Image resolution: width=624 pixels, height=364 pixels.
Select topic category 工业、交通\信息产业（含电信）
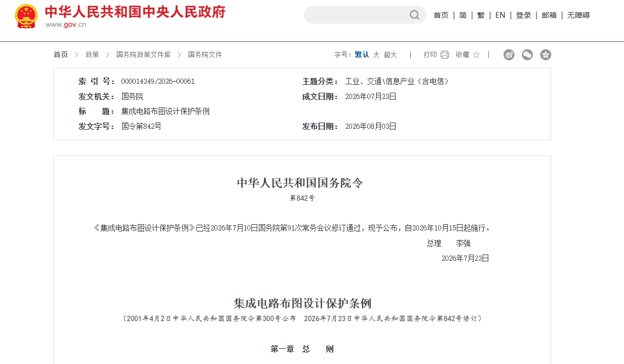(x=397, y=82)
